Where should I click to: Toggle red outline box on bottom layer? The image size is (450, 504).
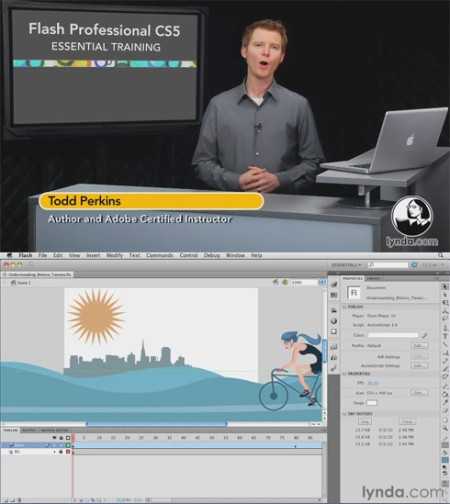[x=68, y=452]
